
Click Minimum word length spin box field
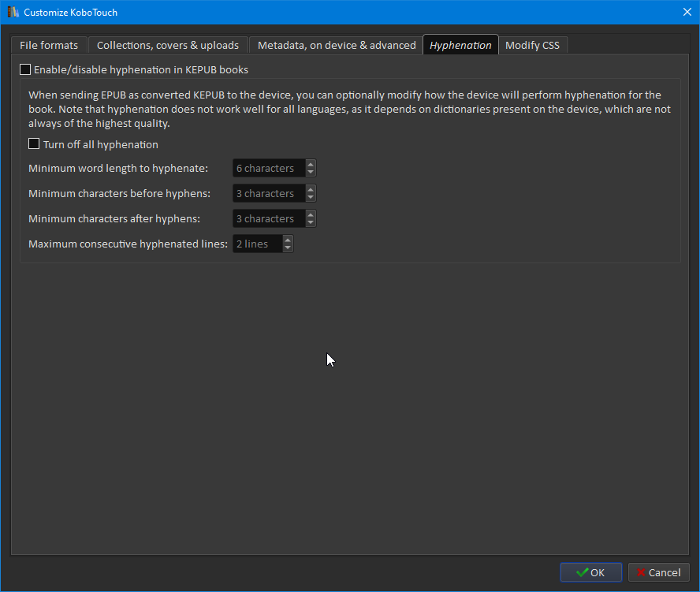pyautogui.click(x=269, y=169)
